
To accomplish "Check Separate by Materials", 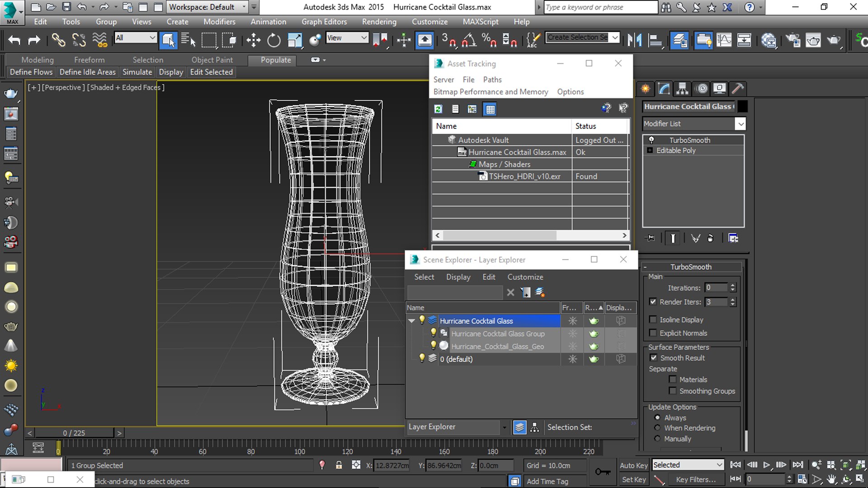I will [x=673, y=379].
